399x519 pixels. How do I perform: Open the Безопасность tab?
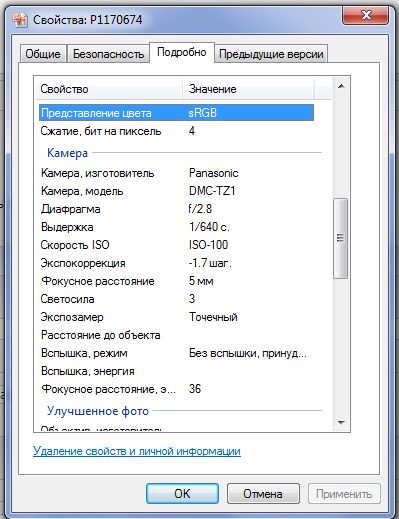[108, 54]
